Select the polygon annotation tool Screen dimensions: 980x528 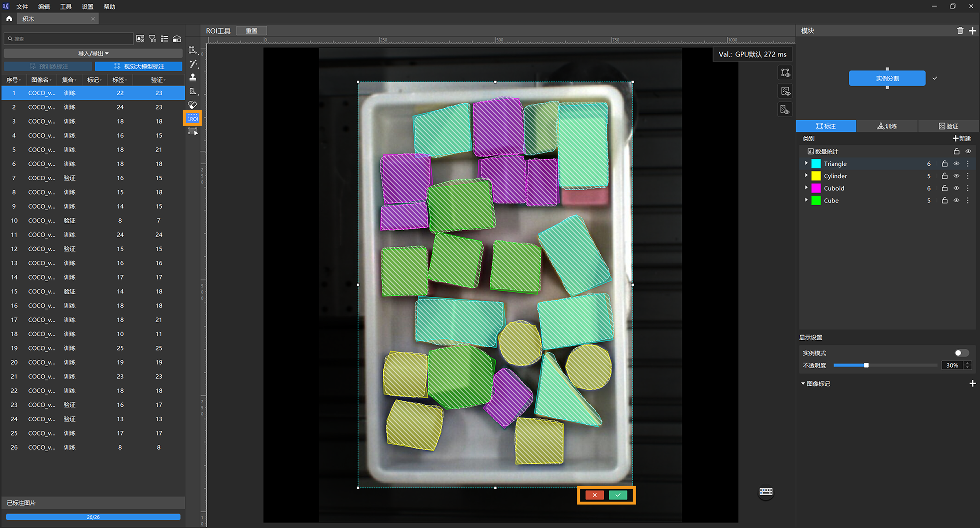(x=193, y=50)
